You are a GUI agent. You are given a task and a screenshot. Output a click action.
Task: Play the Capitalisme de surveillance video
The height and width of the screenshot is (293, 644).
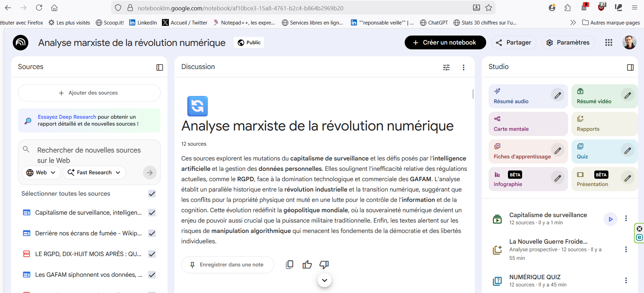[611, 219]
